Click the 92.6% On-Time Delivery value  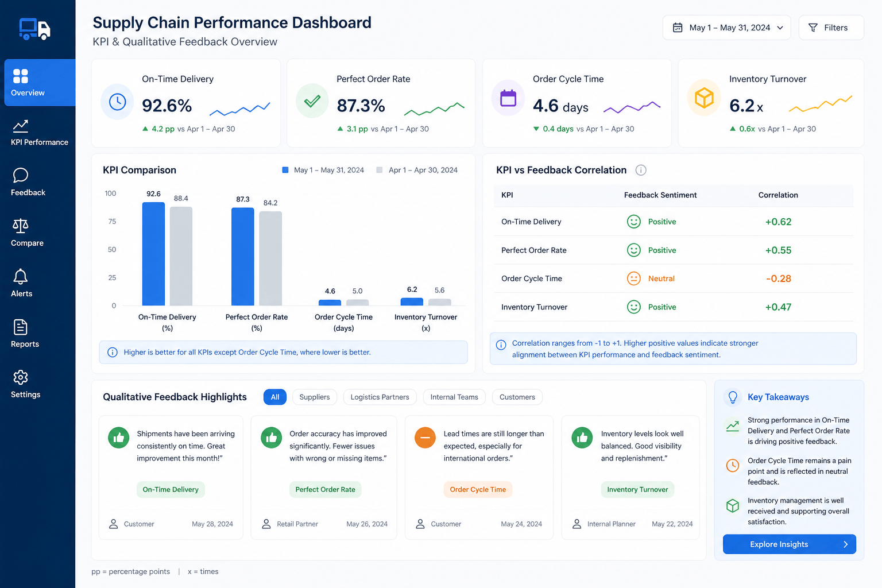167,106
